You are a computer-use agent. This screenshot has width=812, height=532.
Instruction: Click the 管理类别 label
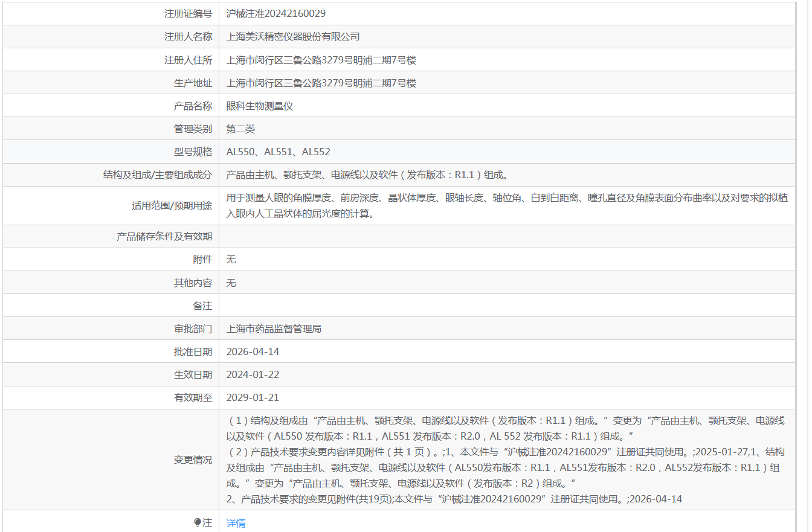[193, 129]
